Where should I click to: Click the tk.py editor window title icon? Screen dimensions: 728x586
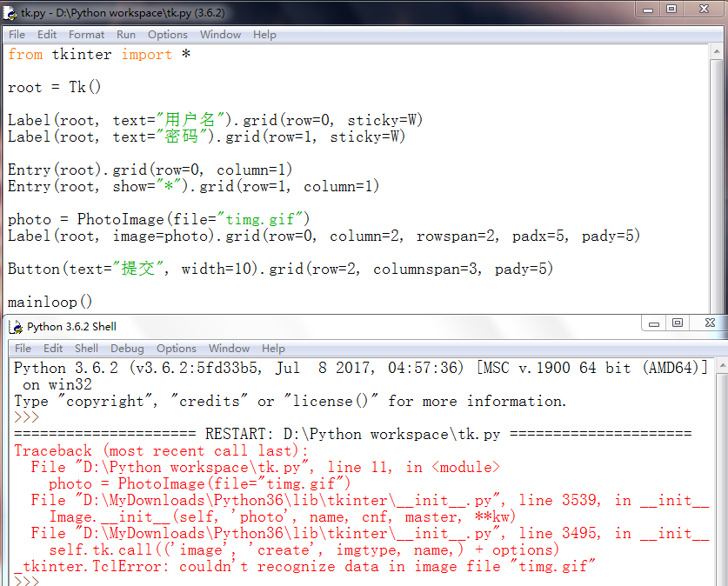[x=10, y=11]
